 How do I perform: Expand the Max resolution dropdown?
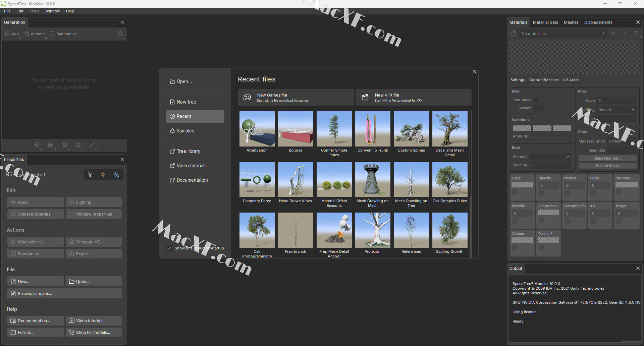(622, 141)
